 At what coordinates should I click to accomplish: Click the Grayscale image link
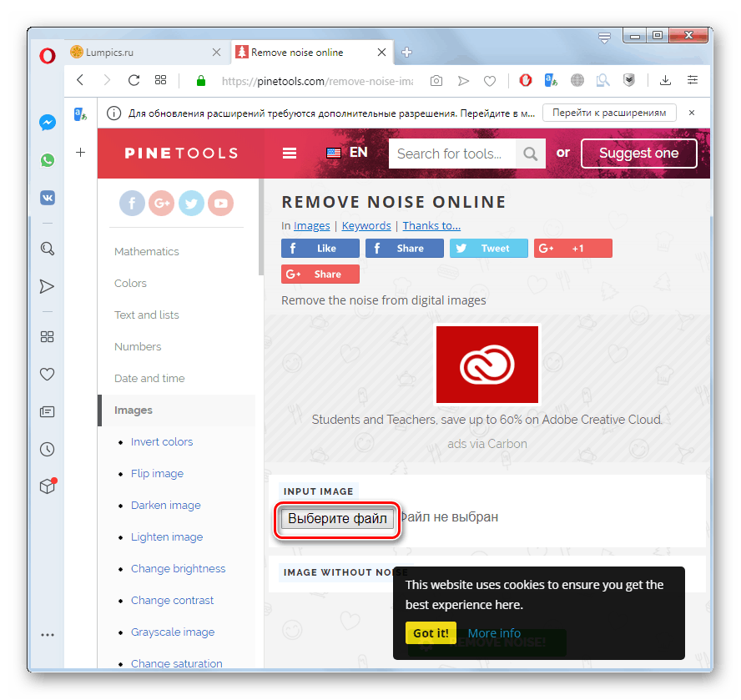point(173,632)
